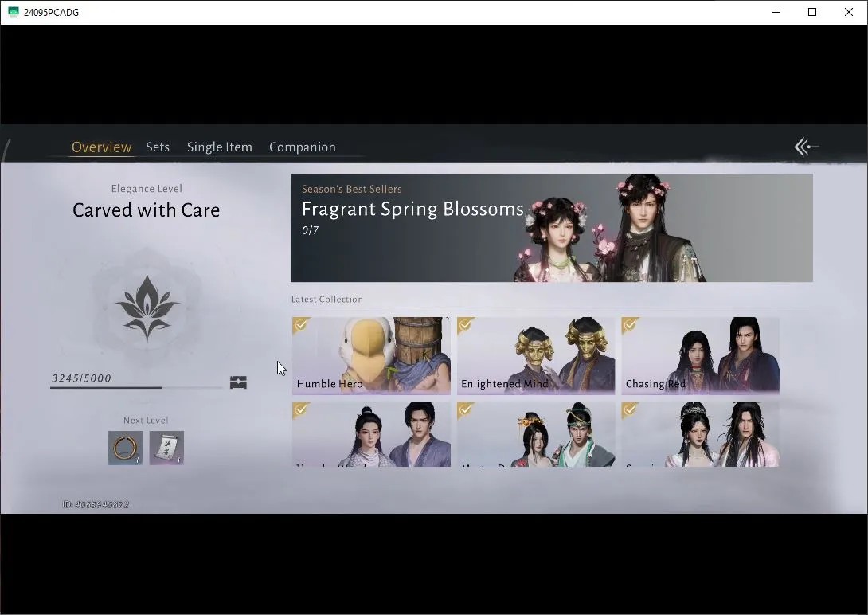Go to the Companion tab
The image size is (868, 615).
click(303, 147)
